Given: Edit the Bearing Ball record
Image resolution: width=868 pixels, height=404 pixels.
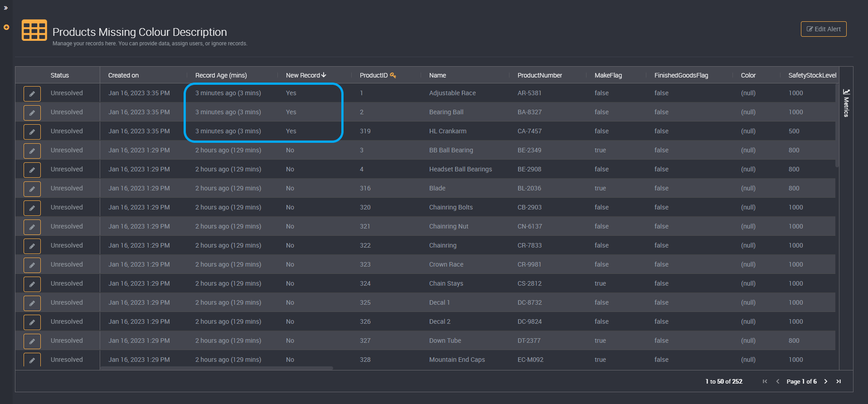Looking at the screenshot, I should (32, 112).
